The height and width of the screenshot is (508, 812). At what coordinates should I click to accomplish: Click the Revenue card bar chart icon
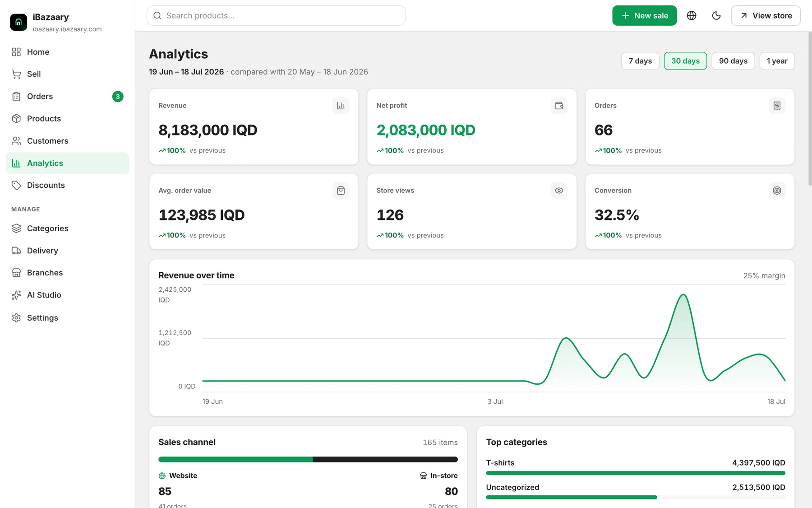point(341,106)
